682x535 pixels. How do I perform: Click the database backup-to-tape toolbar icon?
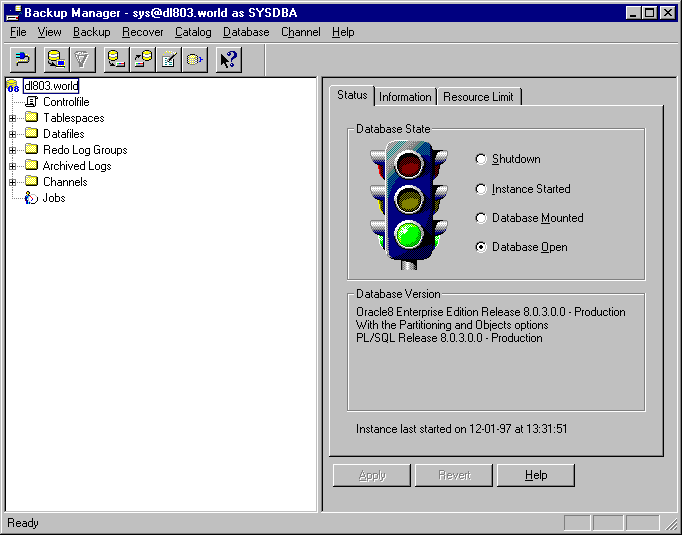tap(117, 60)
